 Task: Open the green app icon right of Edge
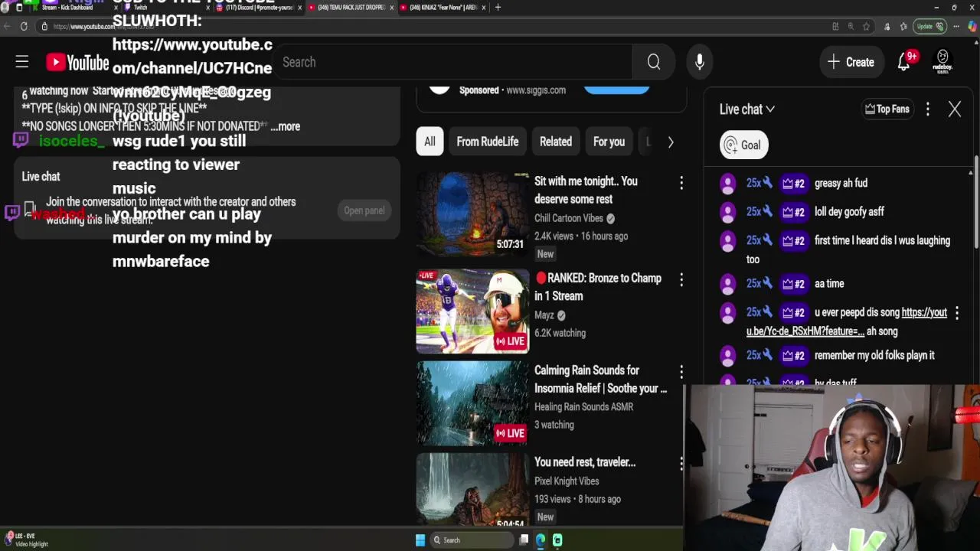[557, 540]
